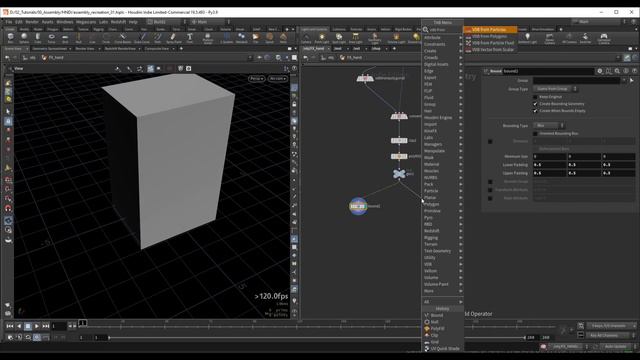Jump to first frame button

tap(10, 326)
